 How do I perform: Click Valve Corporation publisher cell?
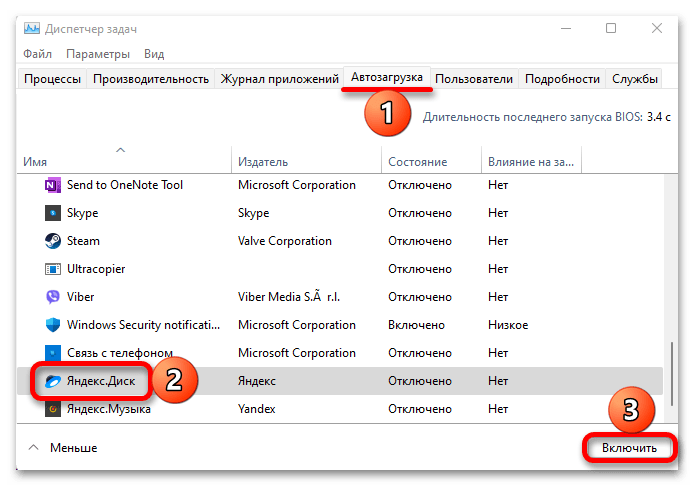pyautogui.click(x=285, y=241)
